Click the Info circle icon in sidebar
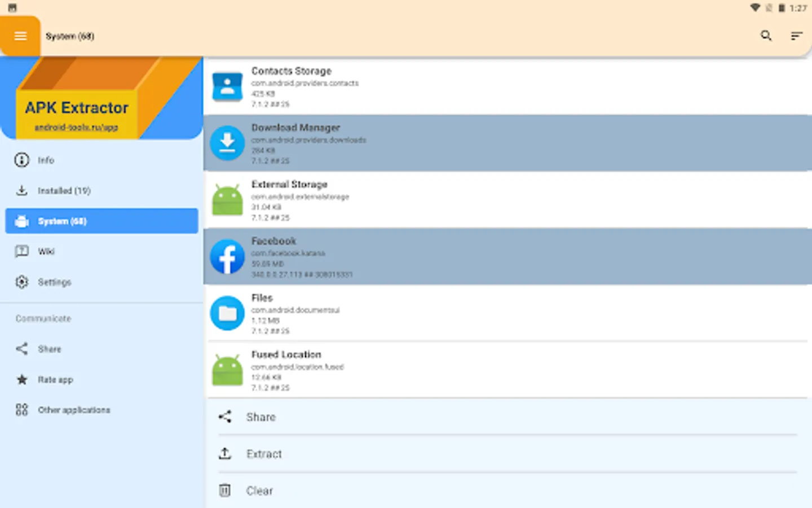The width and height of the screenshot is (812, 508). pos(21,160)
